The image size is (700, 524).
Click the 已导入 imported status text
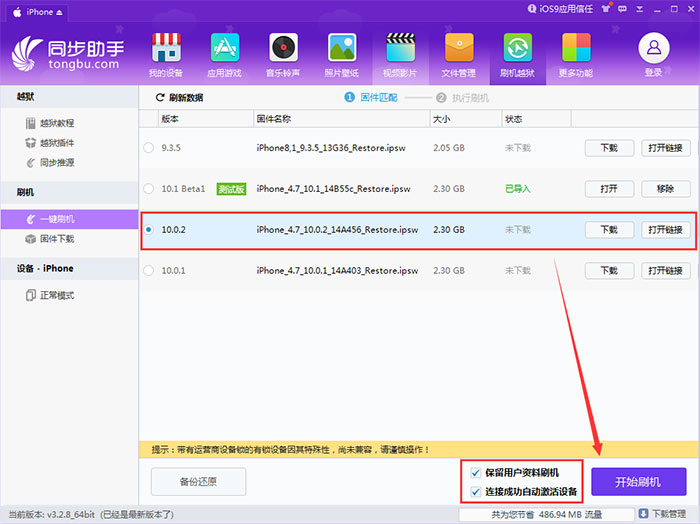[518, 189]
